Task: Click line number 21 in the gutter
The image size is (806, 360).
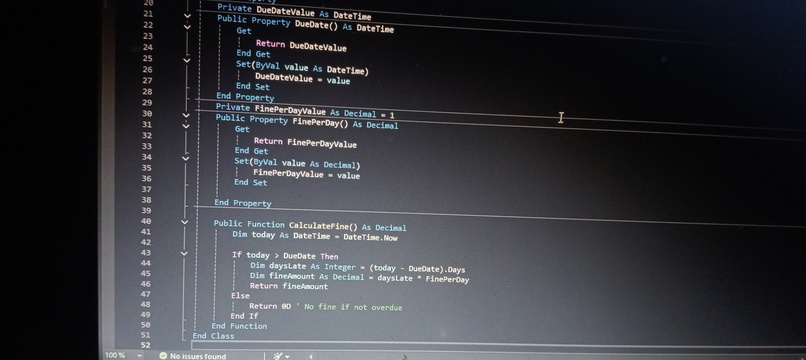Action: [148, 14]
